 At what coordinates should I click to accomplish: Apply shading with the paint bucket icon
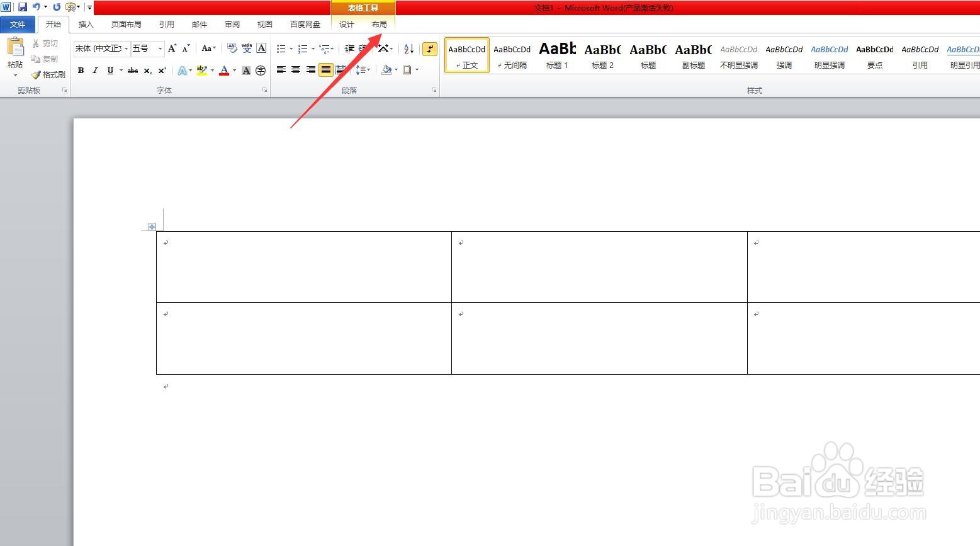(x=386, y=70)
